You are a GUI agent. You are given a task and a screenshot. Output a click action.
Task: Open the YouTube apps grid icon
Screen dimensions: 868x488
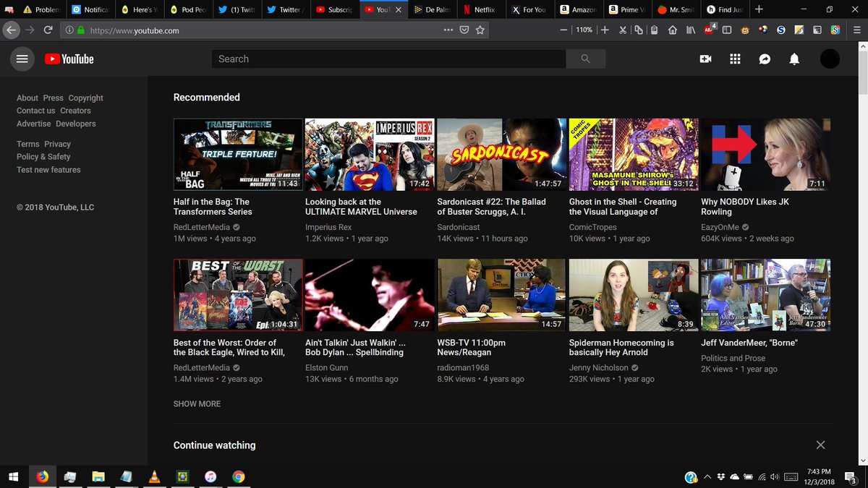735,59
